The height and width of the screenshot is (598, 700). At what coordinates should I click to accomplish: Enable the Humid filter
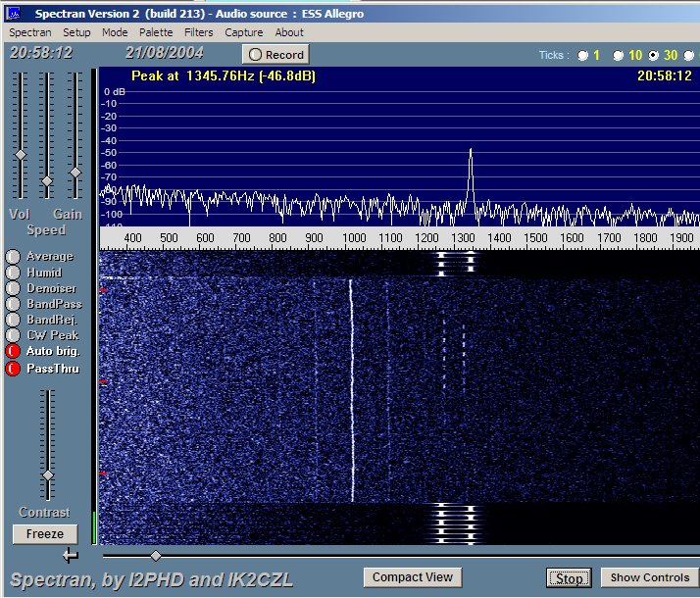coord(13,273)
